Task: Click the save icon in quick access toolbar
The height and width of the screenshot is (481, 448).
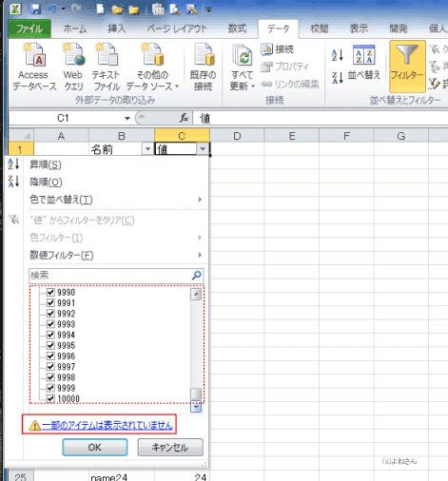Action: point(35,10)
